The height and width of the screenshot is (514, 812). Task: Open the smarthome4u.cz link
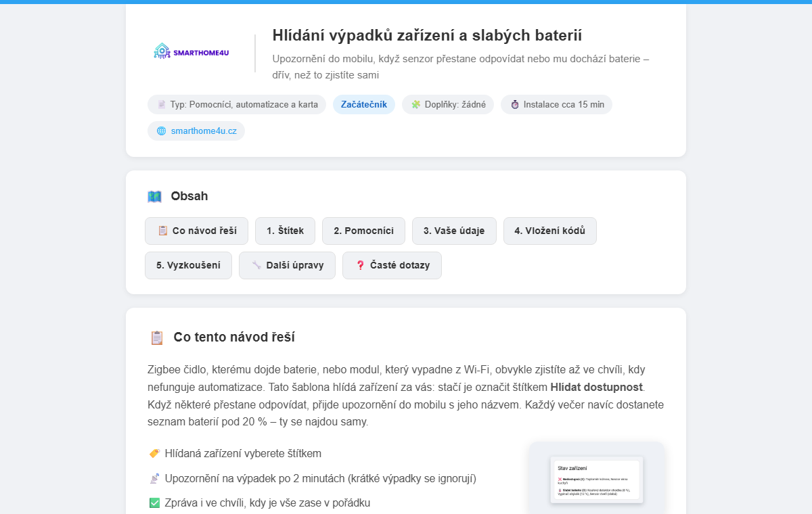(x=204, y=131)
